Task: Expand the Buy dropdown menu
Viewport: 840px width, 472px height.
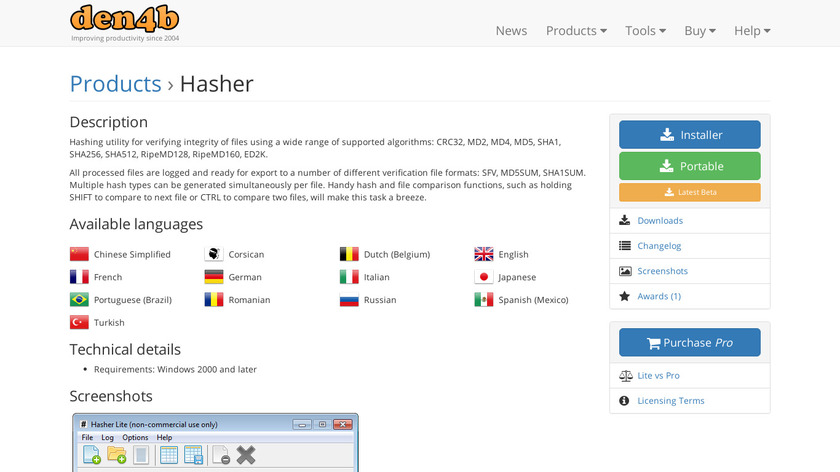Action: point(699,31)
